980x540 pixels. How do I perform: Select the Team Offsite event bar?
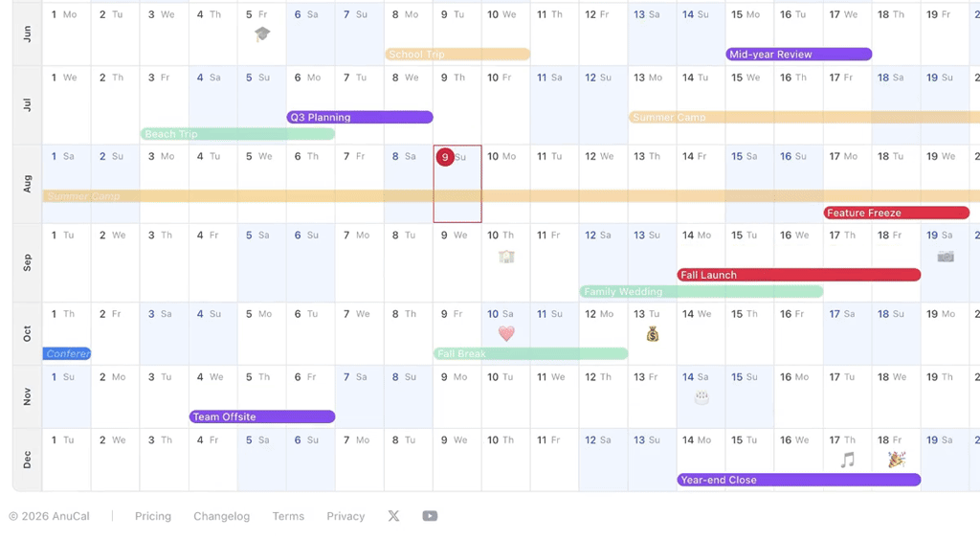pos(262,416)
